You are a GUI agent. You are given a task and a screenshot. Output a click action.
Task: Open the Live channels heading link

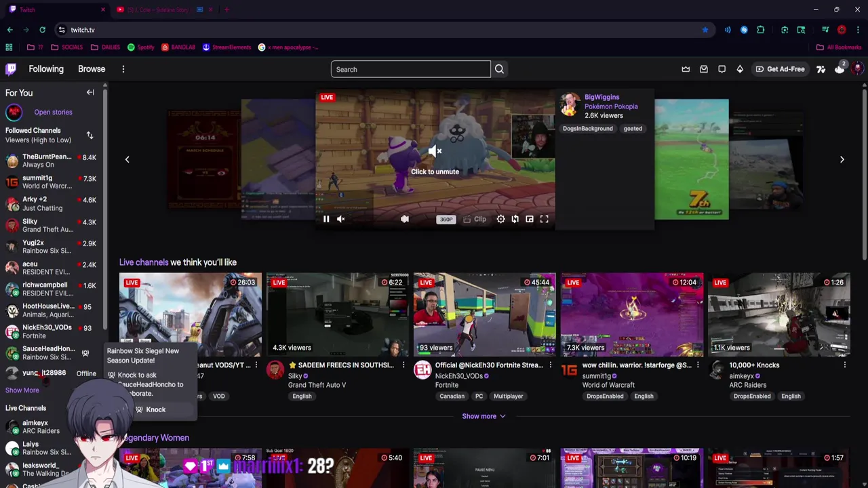144,262
